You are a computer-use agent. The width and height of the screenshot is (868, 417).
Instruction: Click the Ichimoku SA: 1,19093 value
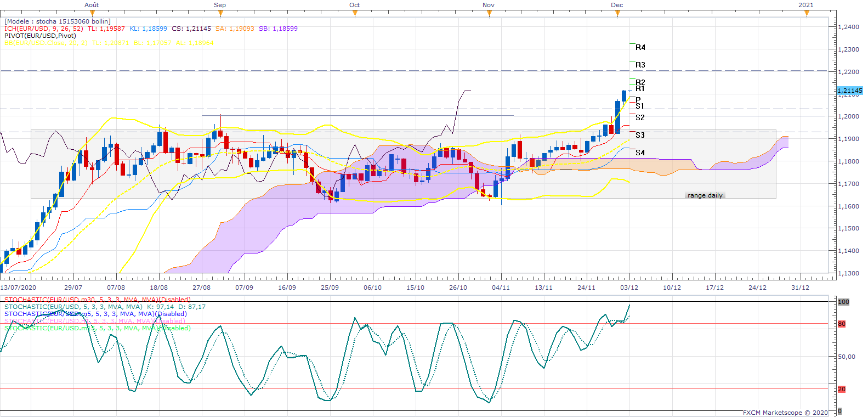coord(235,29)
